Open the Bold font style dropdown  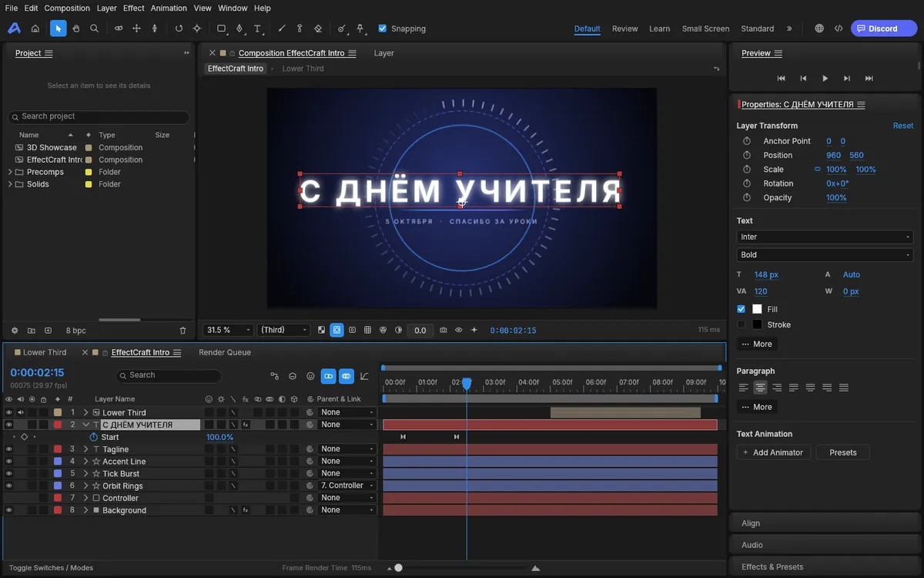click(x=825, y=254)
